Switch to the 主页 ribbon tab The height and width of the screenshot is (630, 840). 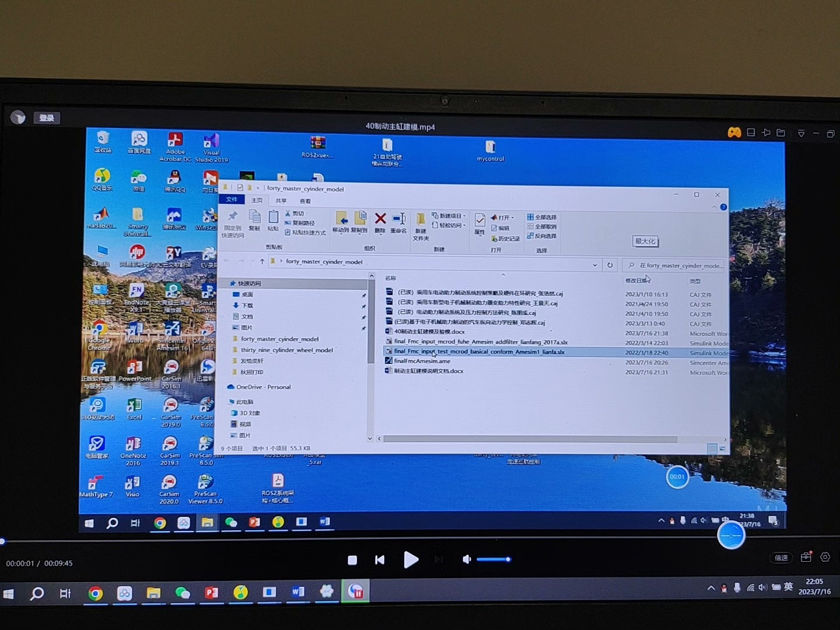point(257,200)
